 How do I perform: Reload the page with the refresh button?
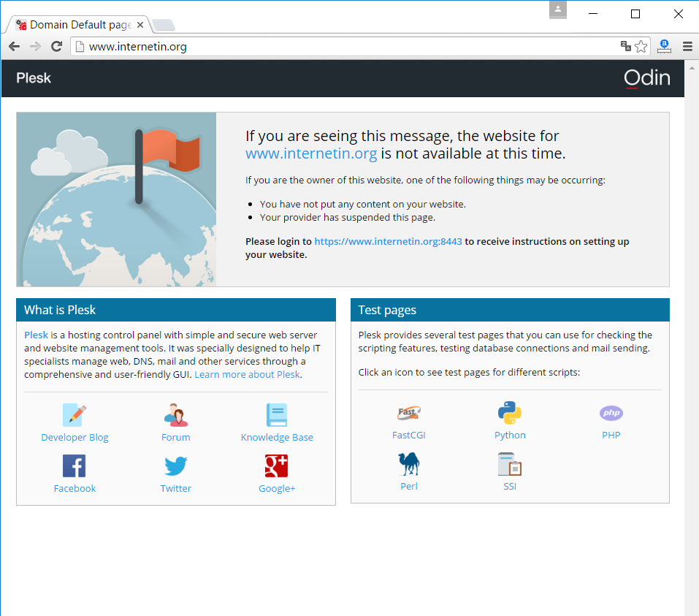56,47
